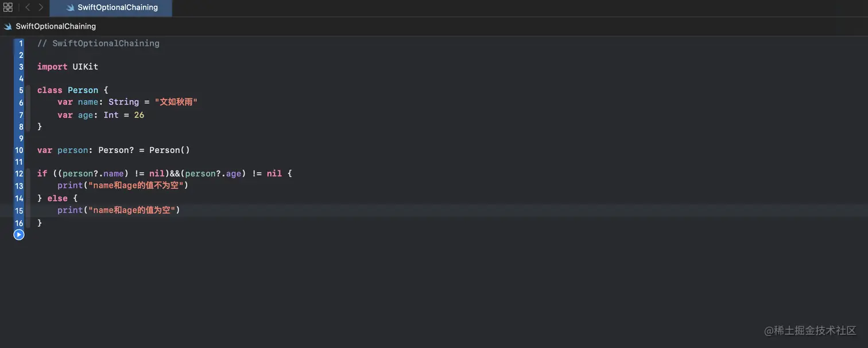The height and width of the screenshot is (348, 868).
Task: Open the related items grid menu
Action: pos(8,7)
